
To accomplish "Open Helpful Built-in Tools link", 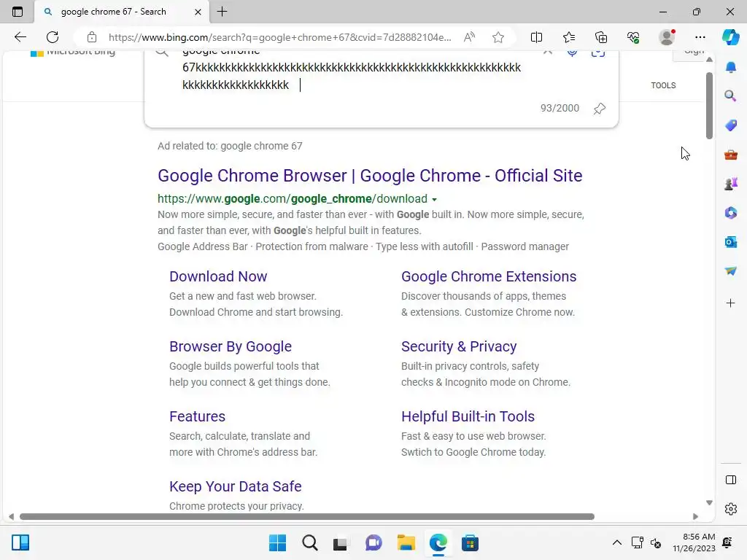I will coord(468,416).
